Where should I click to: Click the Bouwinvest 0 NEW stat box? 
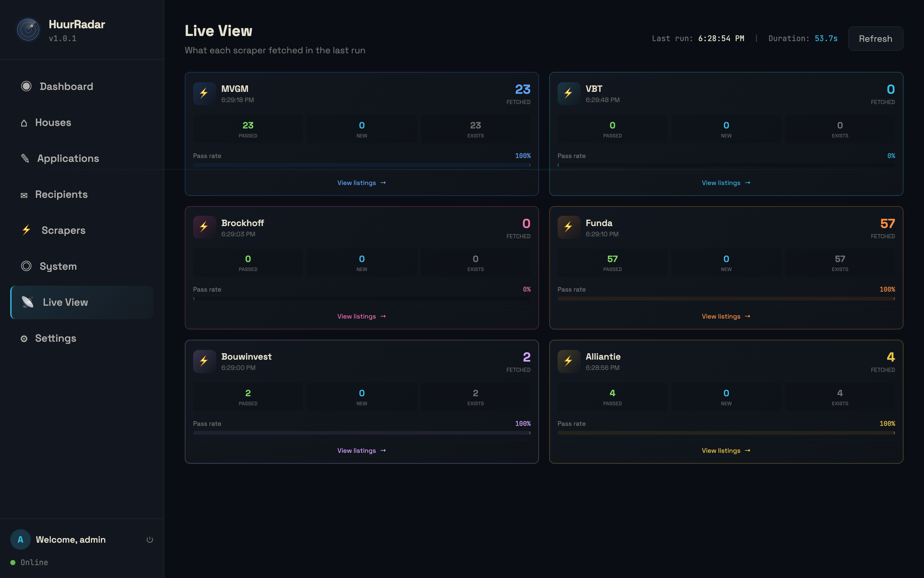tap(362, 397)
